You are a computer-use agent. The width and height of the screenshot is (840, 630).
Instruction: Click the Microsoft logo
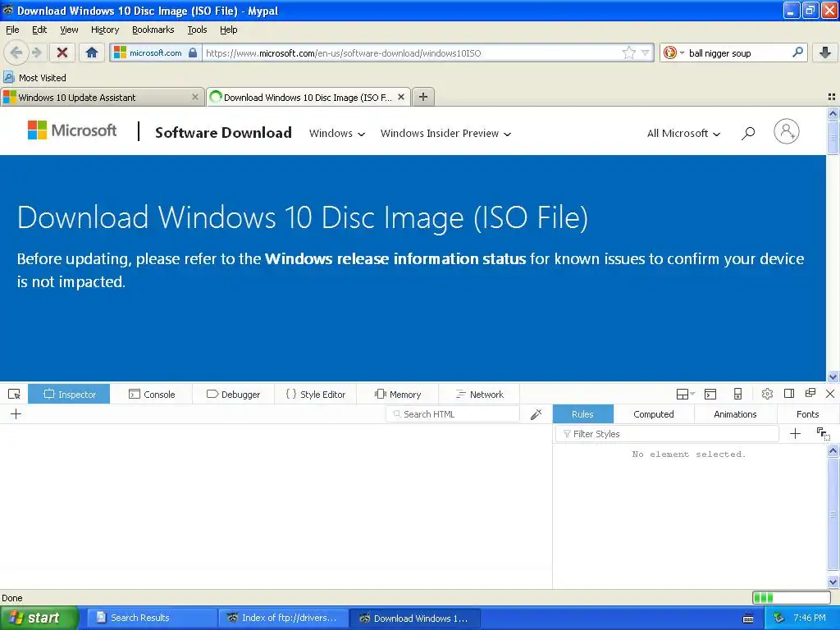(x=72, y=130)
